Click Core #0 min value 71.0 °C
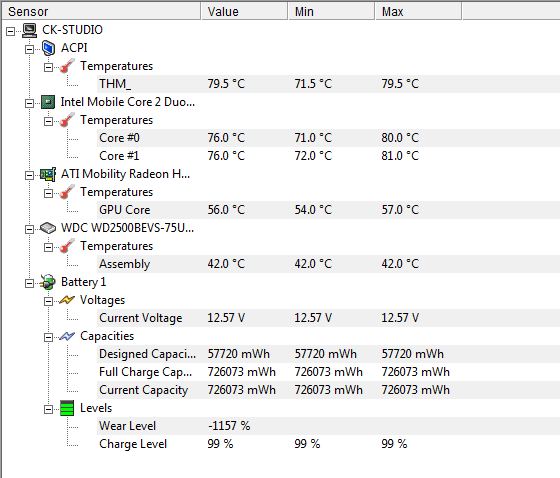Screen dimensions: 560x478 click(x=313, y=138)
